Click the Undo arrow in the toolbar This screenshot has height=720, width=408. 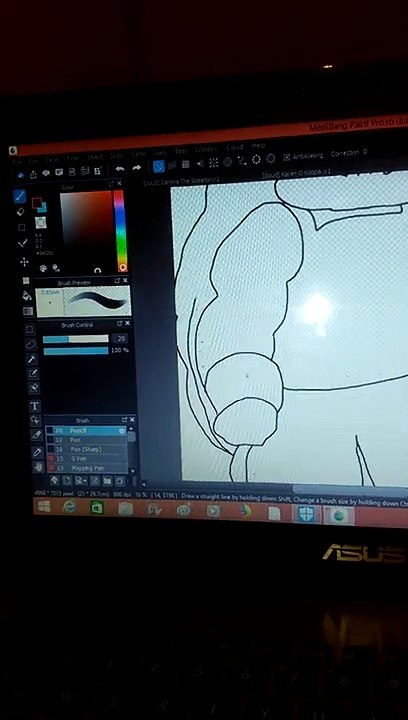click(x=120, y=169)
